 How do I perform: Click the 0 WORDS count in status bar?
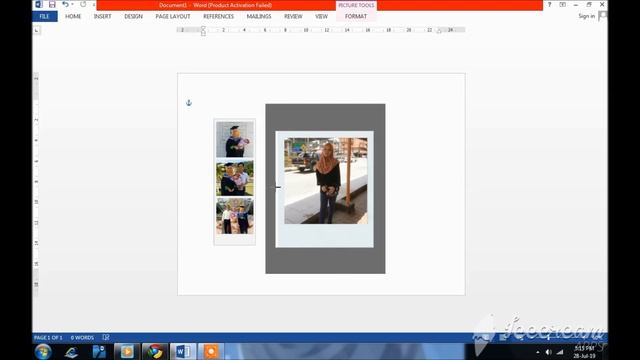click(82, 338)
